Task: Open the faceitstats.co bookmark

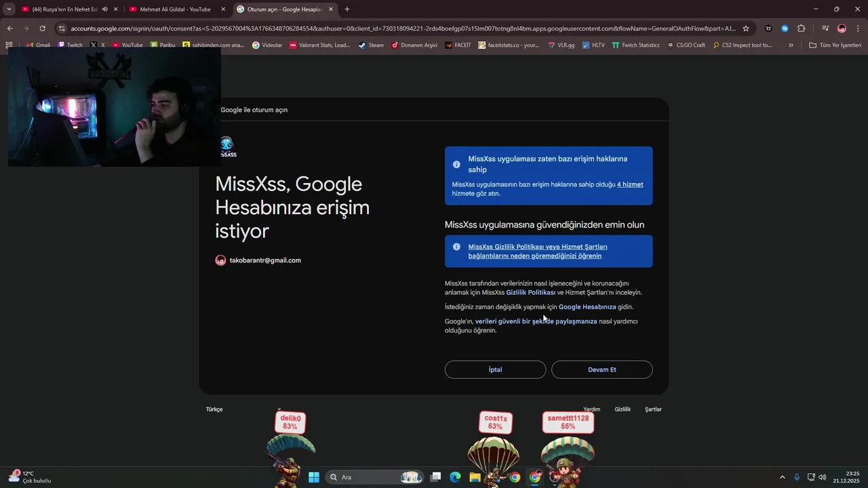Action: (509, 45)
